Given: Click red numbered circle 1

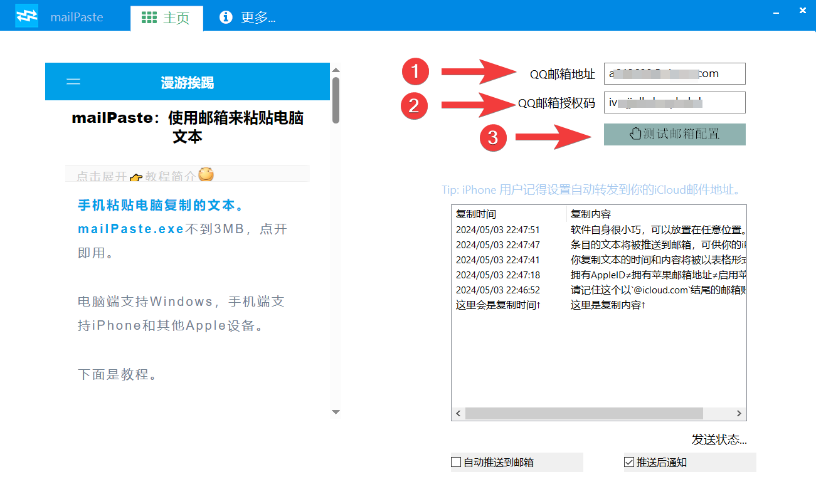Looking at the screenshot, I should point(415,72).
